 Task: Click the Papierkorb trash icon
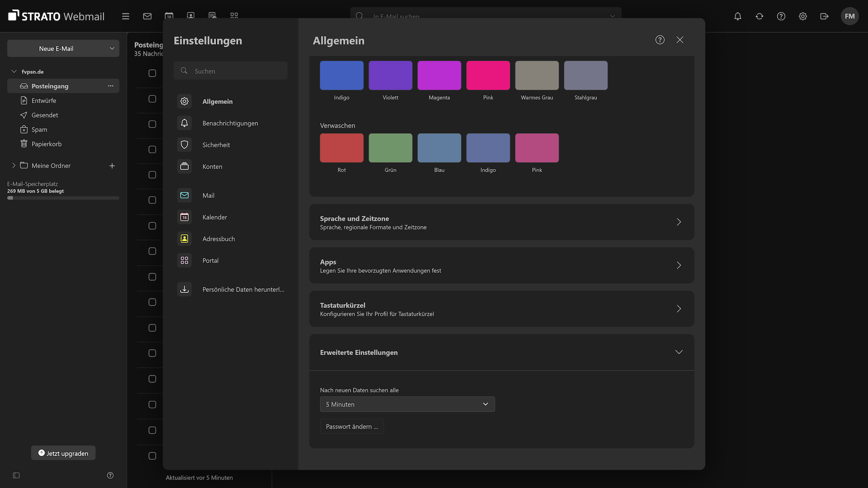pyautogui.click(x=24, y=144)
